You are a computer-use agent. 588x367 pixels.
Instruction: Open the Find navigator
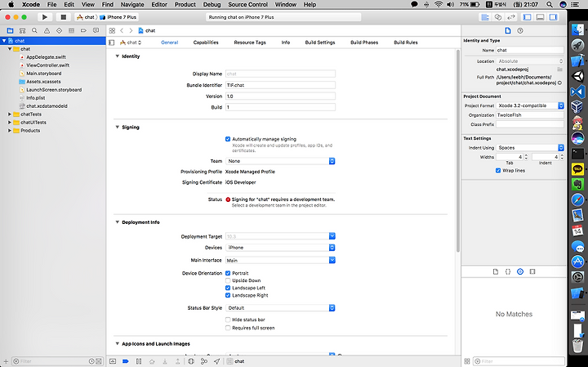click(34, 30)
